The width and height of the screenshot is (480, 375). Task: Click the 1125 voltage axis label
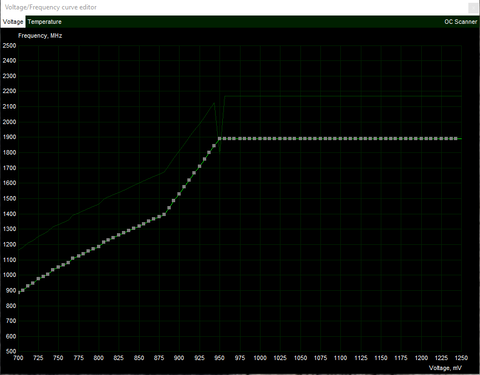pyautogui.click(x=361, y=358)
